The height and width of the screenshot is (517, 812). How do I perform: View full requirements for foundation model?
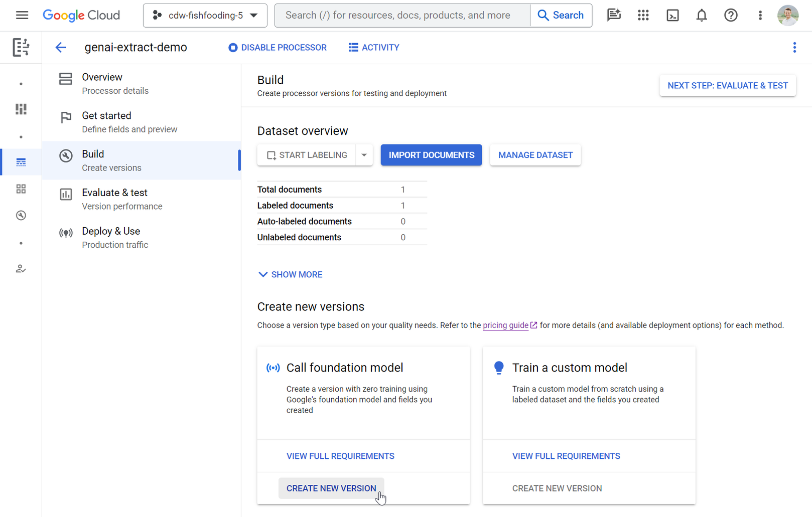point(340,456)
